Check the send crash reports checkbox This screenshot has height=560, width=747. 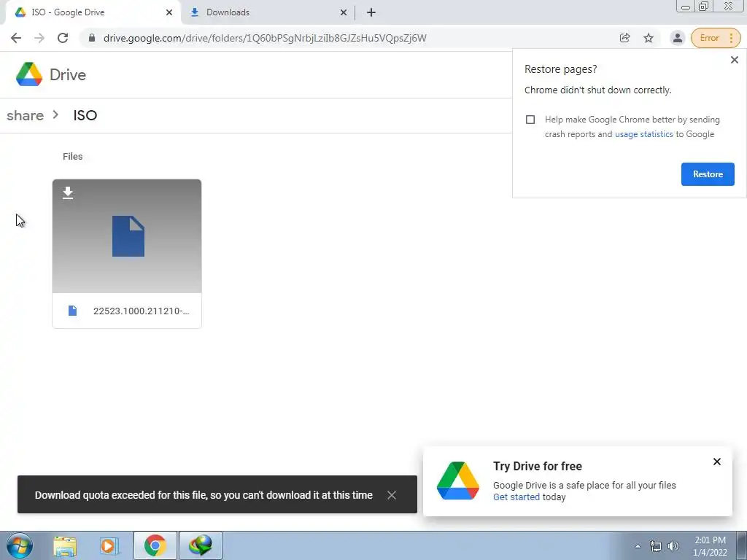coord(530,120)
